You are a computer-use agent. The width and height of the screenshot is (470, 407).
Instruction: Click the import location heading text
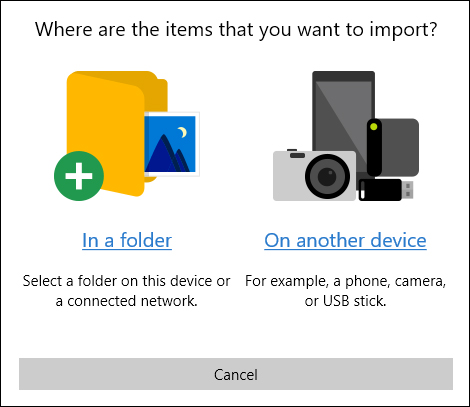point(236,29)
